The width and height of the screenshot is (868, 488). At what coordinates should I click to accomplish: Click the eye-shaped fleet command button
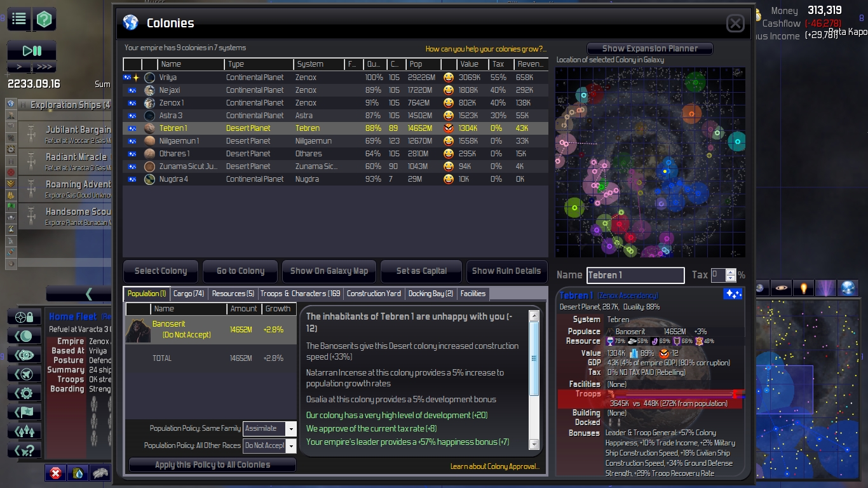click(x=24, y=355)
